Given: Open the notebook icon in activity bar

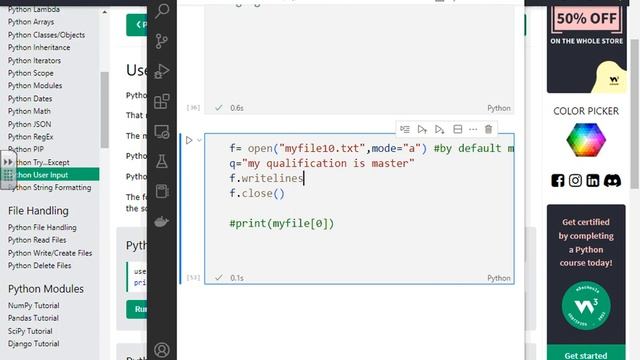Looking at the screenshot, I should click(162, 191).
